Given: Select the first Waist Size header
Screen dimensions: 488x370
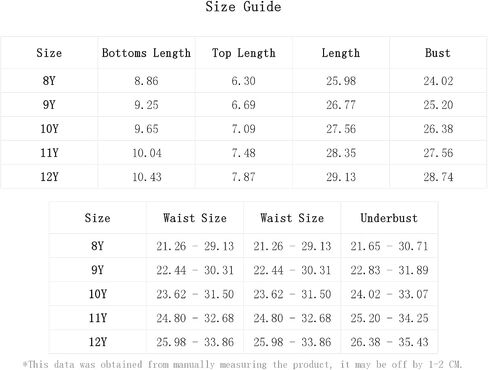Looking at the screenshot, I should [195, 218].
